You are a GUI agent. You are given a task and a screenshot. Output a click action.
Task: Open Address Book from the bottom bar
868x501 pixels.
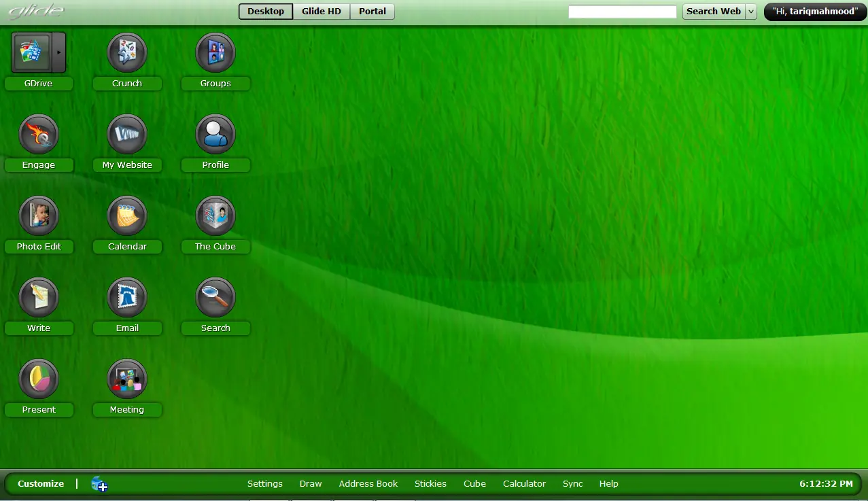[368, 484]
